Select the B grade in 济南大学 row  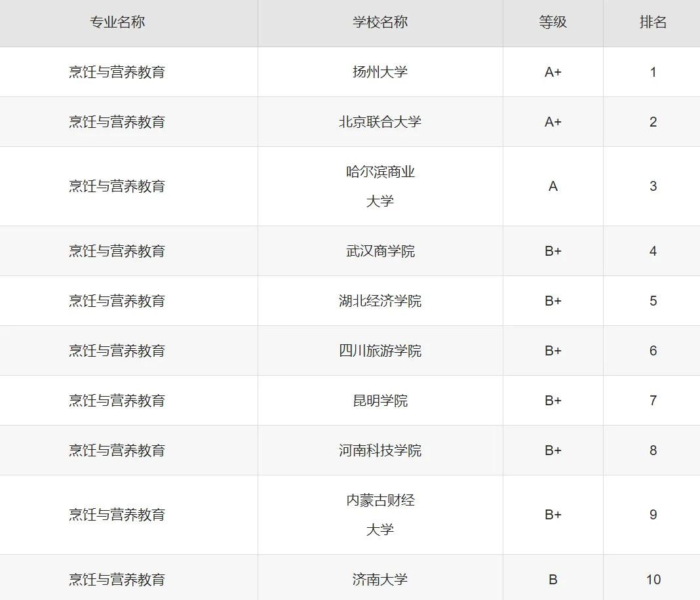click(553, 580)
